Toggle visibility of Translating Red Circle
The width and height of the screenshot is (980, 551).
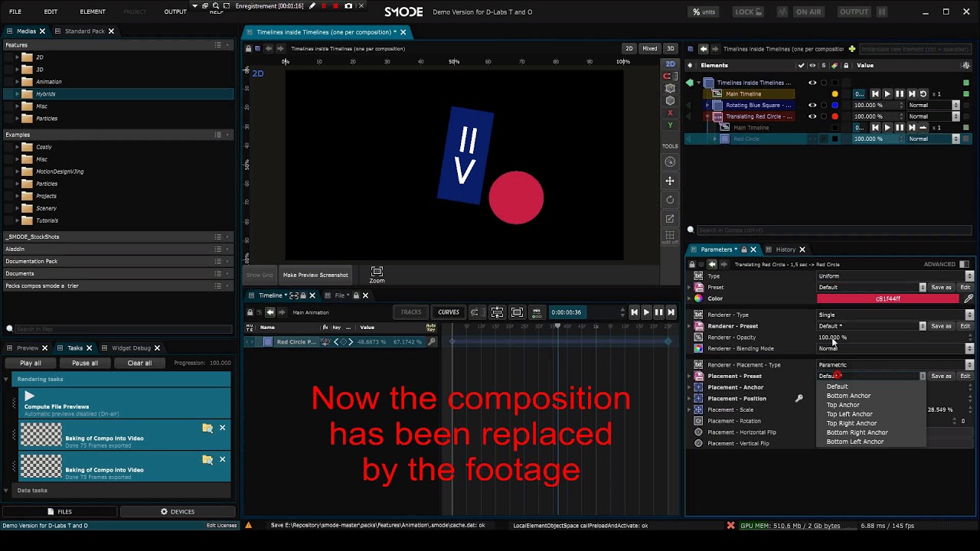click(x=812, y=116)
